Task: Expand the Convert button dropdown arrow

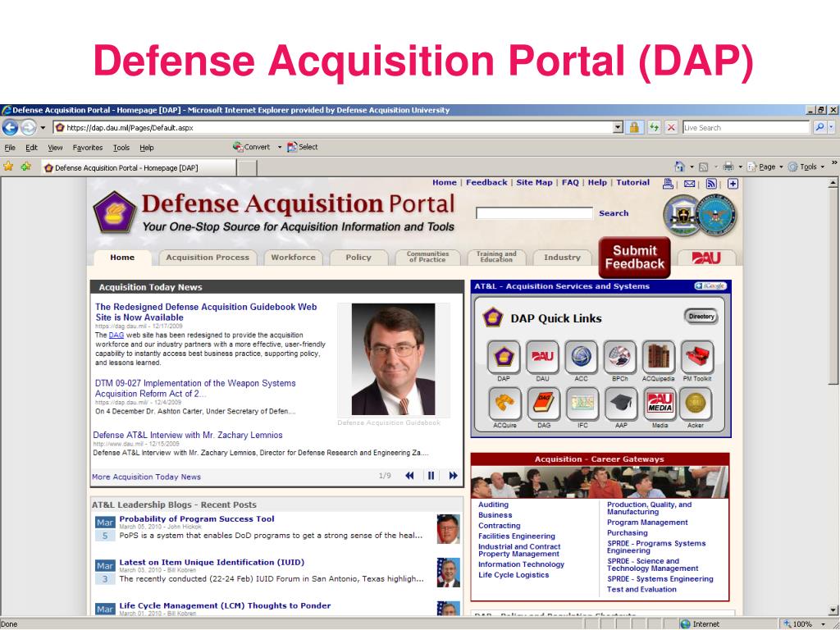Action: tap(280, 148)
